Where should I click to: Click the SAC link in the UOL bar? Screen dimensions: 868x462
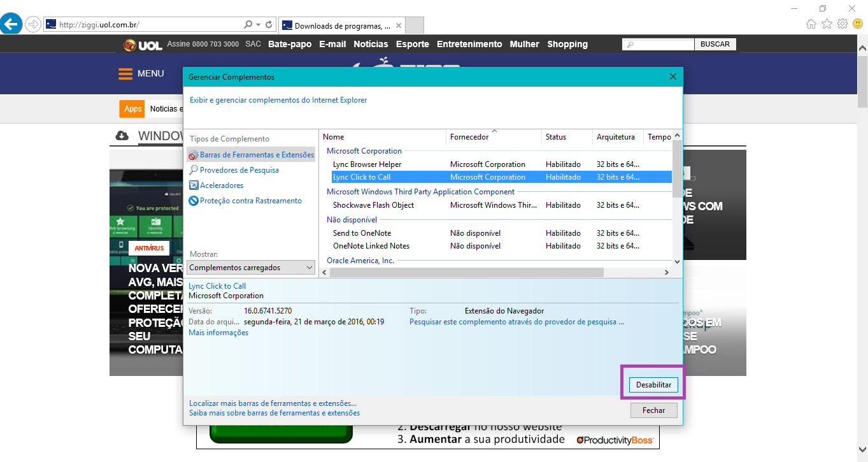[253, 44]
